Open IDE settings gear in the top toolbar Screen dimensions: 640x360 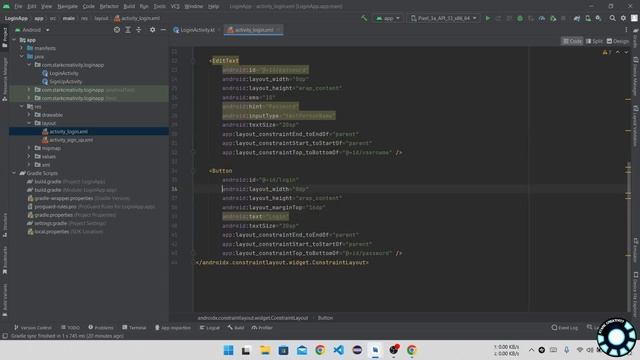coord(623,18)
